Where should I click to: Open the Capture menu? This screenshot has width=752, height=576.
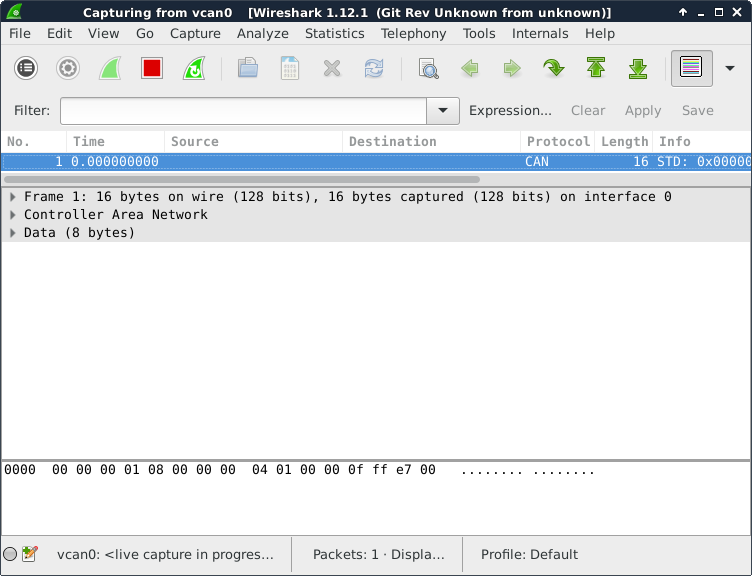195,34
